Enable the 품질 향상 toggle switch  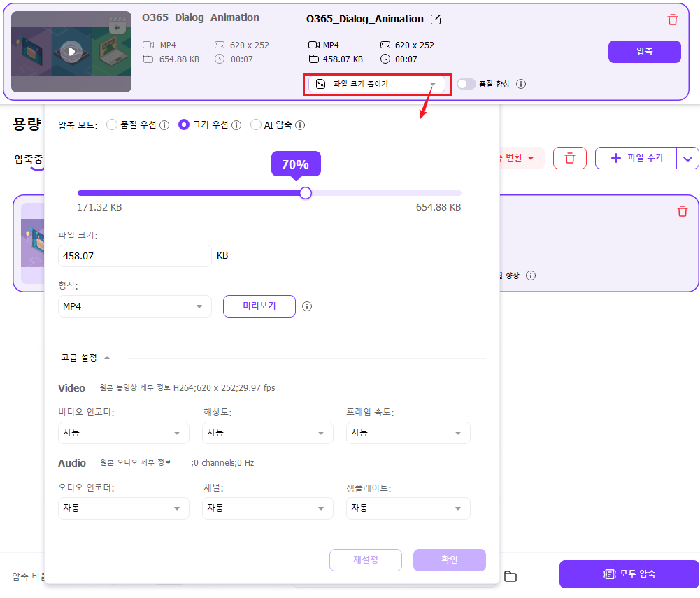click(x=466, y=83)
